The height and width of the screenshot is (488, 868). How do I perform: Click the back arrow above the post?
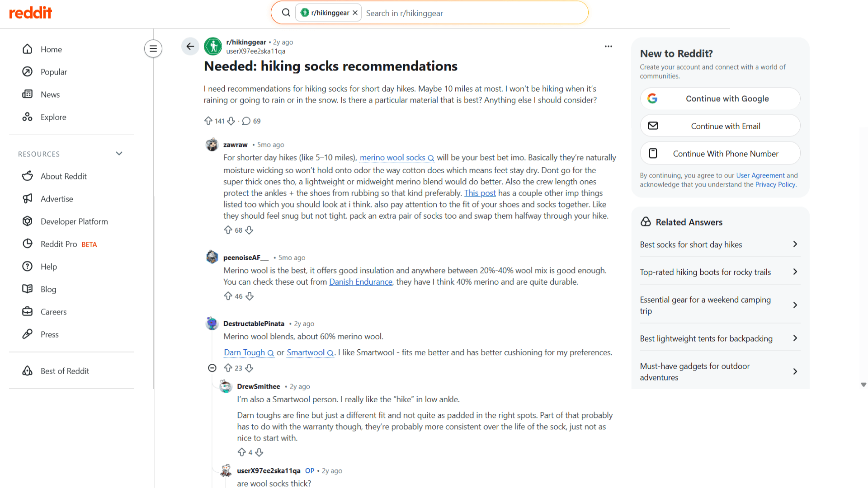[190, 46]
